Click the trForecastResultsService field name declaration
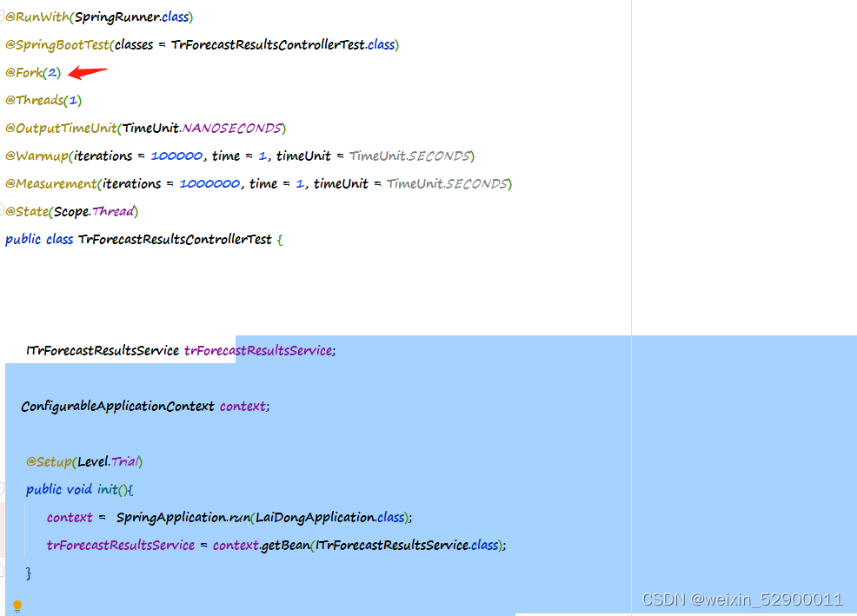857x616 pixels. [x=258, y=350]
